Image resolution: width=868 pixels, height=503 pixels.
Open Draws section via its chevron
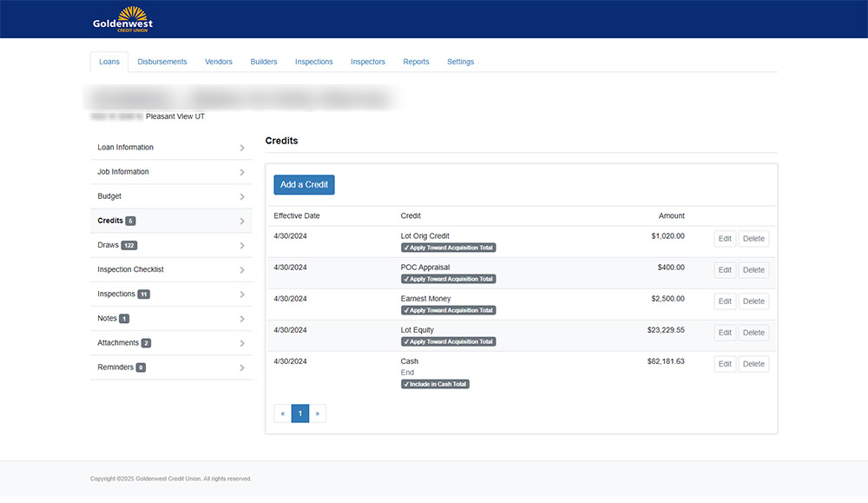[242, 246]
